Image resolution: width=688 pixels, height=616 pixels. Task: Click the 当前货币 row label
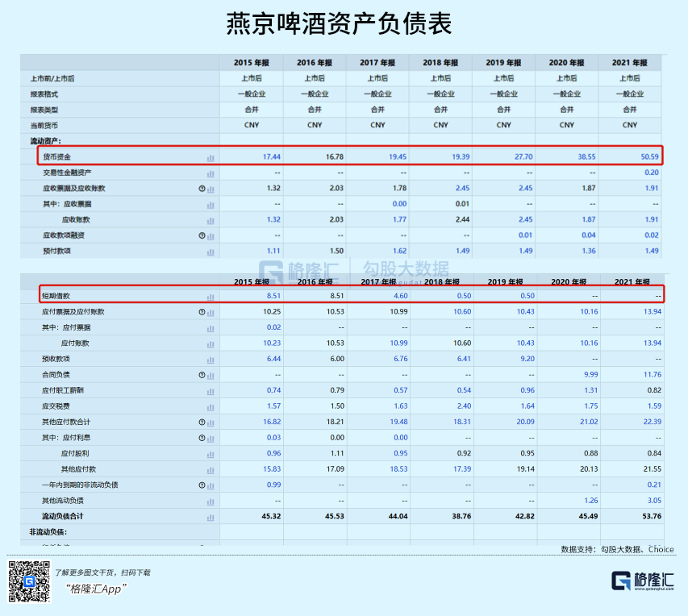44,126
